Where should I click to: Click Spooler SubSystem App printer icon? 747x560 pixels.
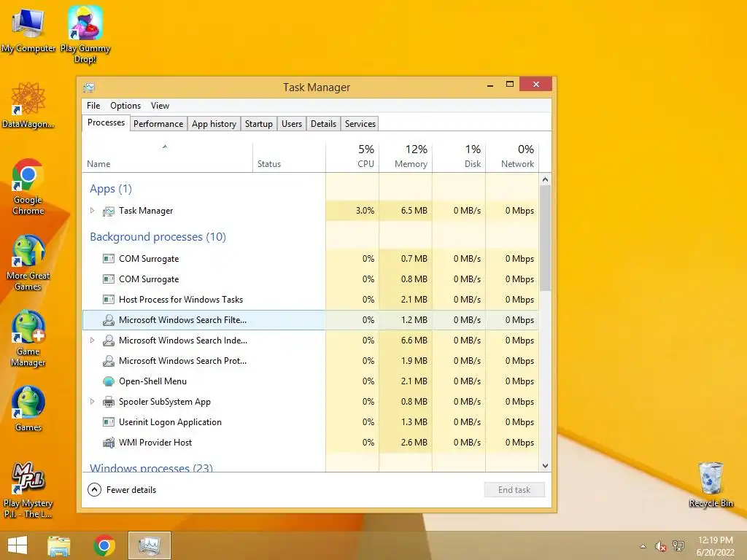(109, 402)
